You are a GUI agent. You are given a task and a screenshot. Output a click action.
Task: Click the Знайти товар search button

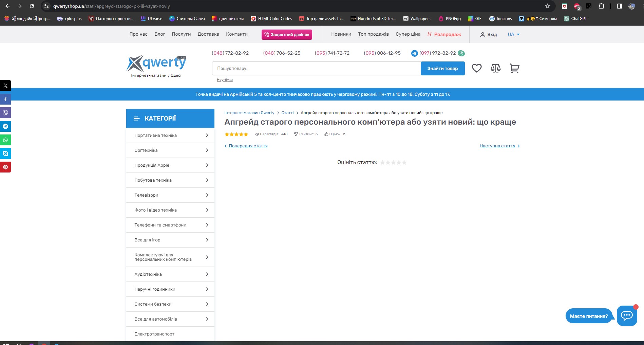coord(442,69)
